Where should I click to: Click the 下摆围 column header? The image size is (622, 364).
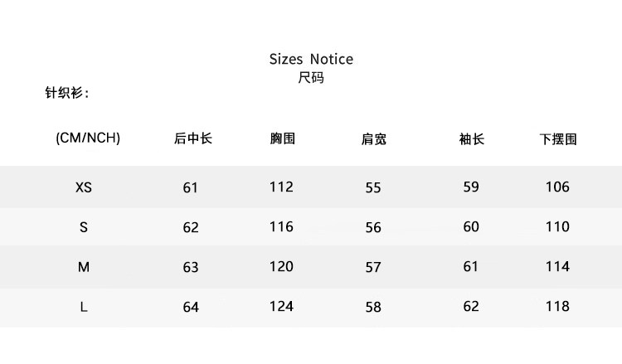coord(558,139)
